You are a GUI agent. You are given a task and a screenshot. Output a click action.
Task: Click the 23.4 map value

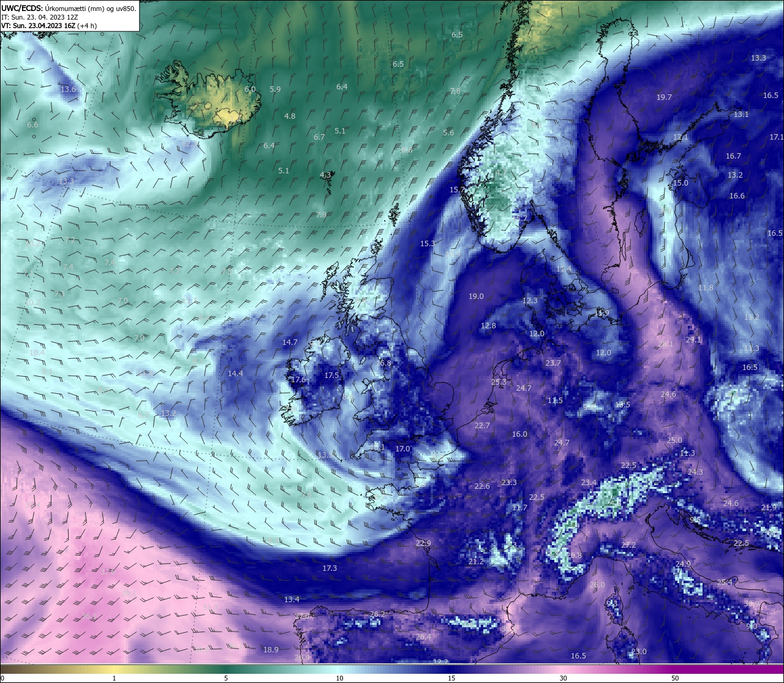(589, 483)
